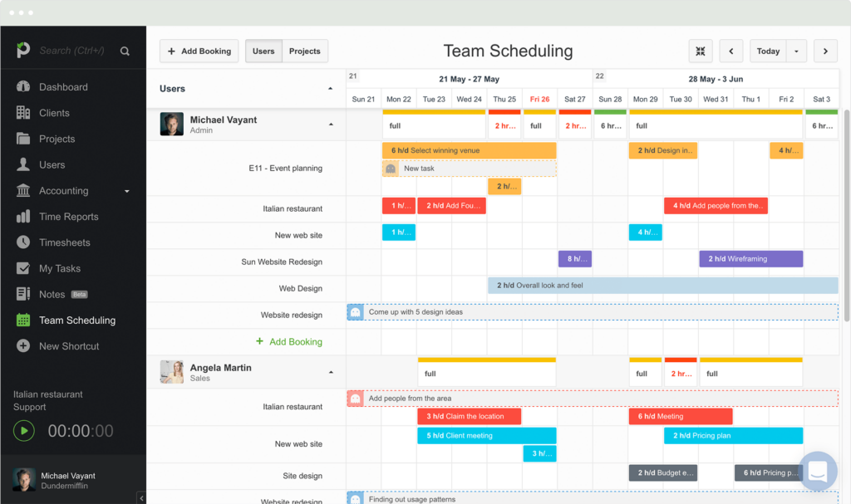Switch to the Projects view tab
The width and height of the screenshot is (851, 504).
tap(304, 51)
